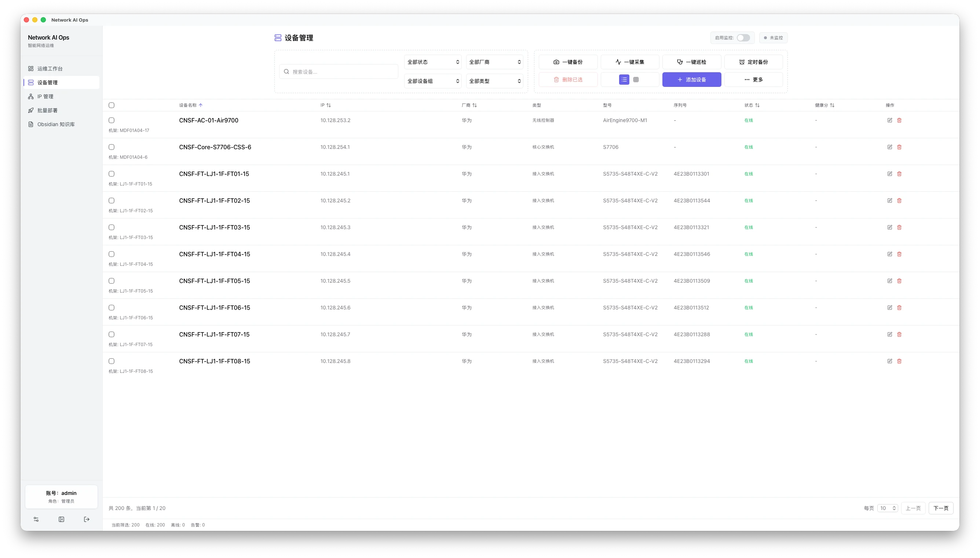Image resolution: width=980 pixels, height=558 pixels.
Task: Click status bar text 在线: 200
Action: point(155,525)
